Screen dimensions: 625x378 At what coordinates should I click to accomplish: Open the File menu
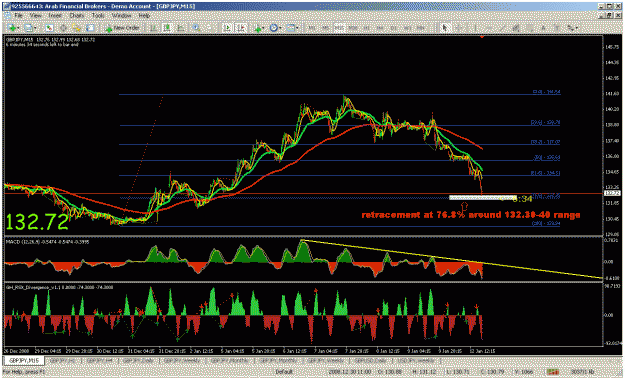click(x=18, y=16)
